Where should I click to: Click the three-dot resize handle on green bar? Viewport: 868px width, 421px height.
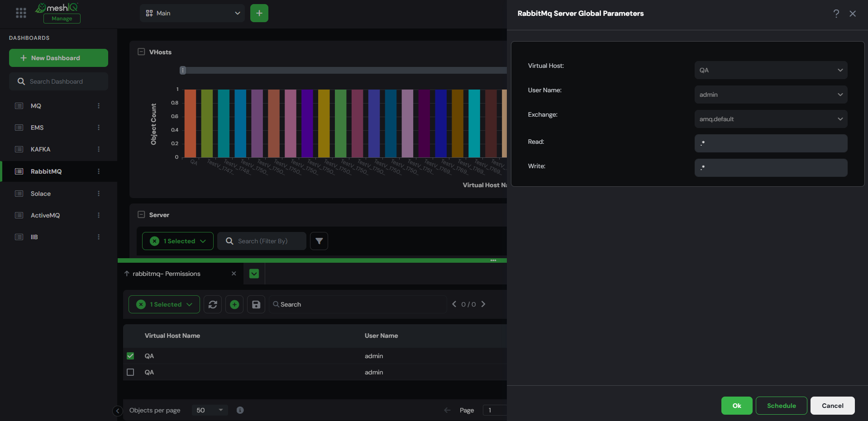(493, 260)
